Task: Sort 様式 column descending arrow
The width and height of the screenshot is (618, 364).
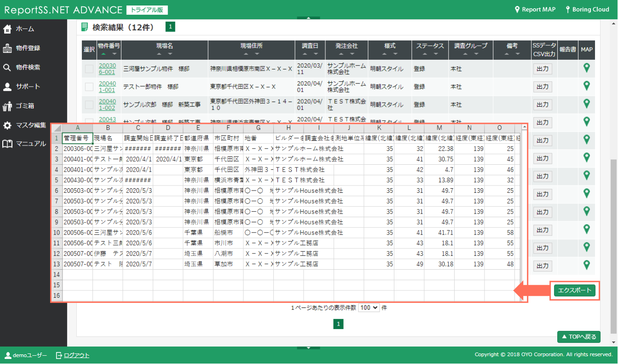Action: coord(395,54)
